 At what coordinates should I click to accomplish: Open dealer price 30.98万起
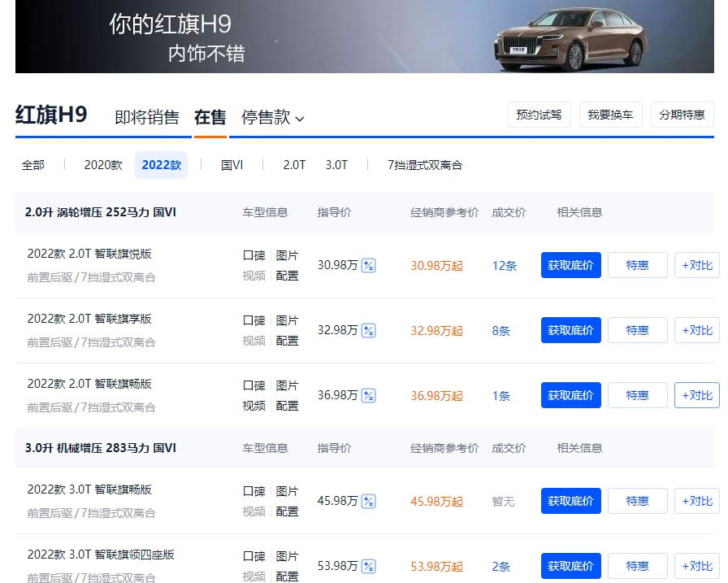coord(436,266)
